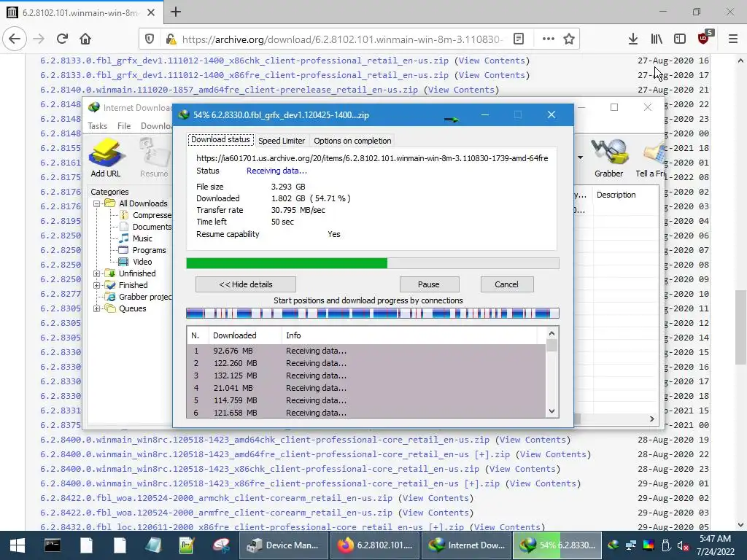Open dropdown arrow beside Grabber toolbar
This screenshot has width=747, height=560.
point(580,157)
